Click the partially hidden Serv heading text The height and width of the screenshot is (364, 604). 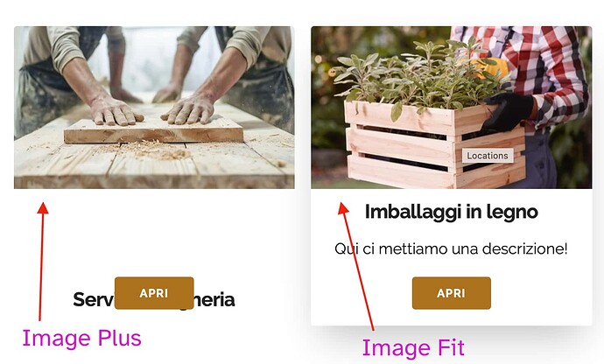(x=94, y=299)
